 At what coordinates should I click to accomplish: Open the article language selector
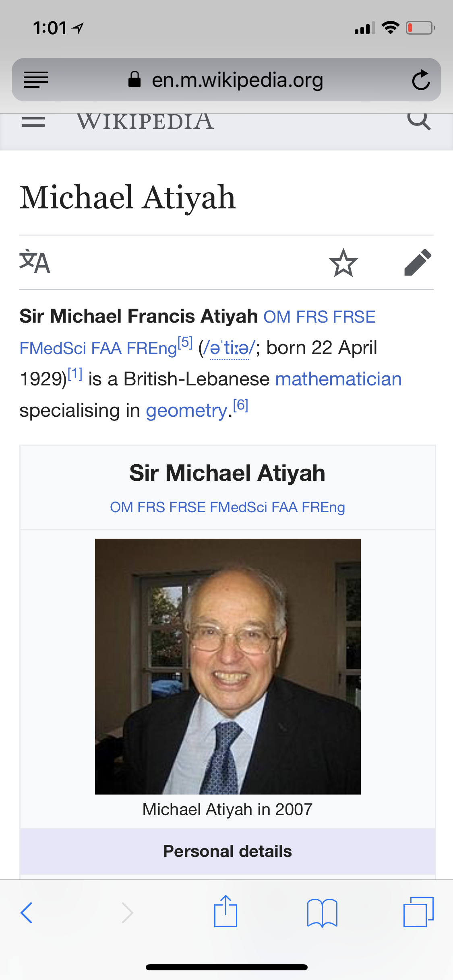pos(35,262)
